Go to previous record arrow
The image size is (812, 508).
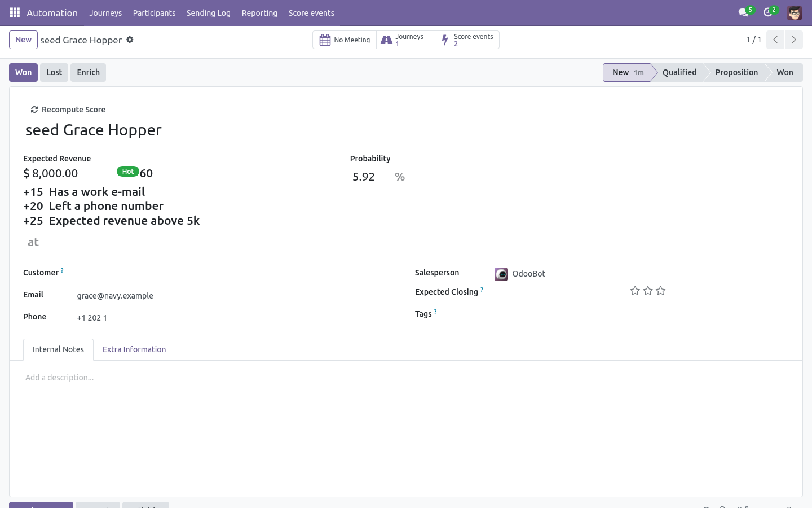click(775, 40)
